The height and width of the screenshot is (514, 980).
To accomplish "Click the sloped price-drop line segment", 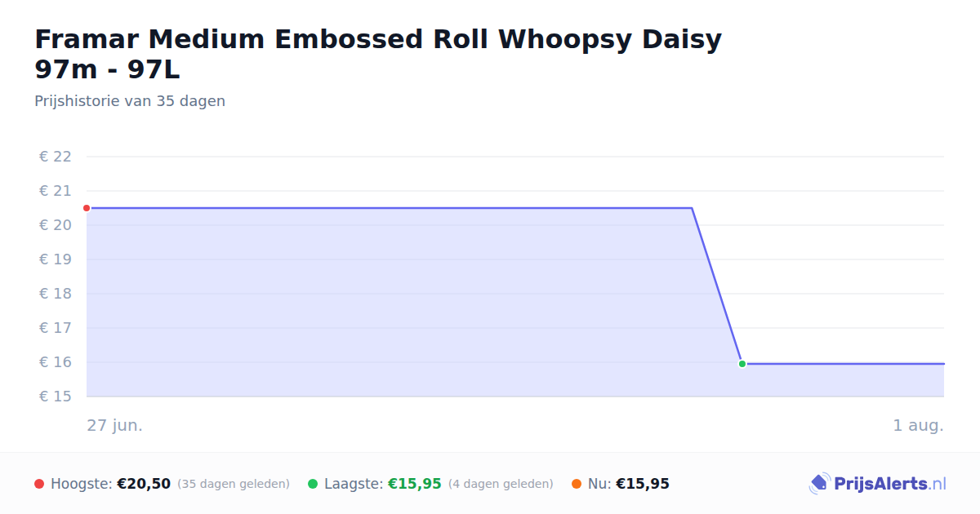I will [x=717, y=286].
